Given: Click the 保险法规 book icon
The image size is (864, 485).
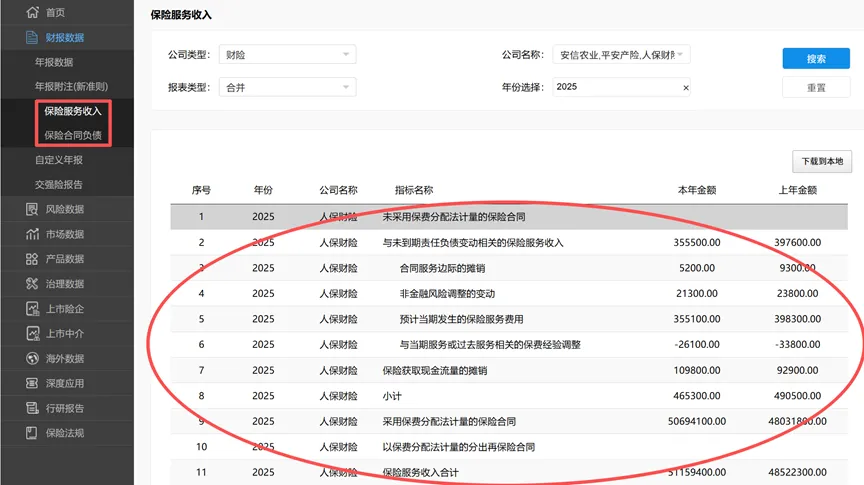Looking at the screenshot, I should click(x=32, y=433).
